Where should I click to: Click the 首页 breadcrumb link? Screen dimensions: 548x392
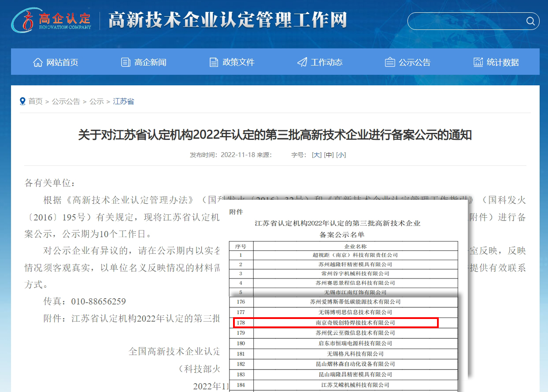pyautogui.click(x=36, y=102)
